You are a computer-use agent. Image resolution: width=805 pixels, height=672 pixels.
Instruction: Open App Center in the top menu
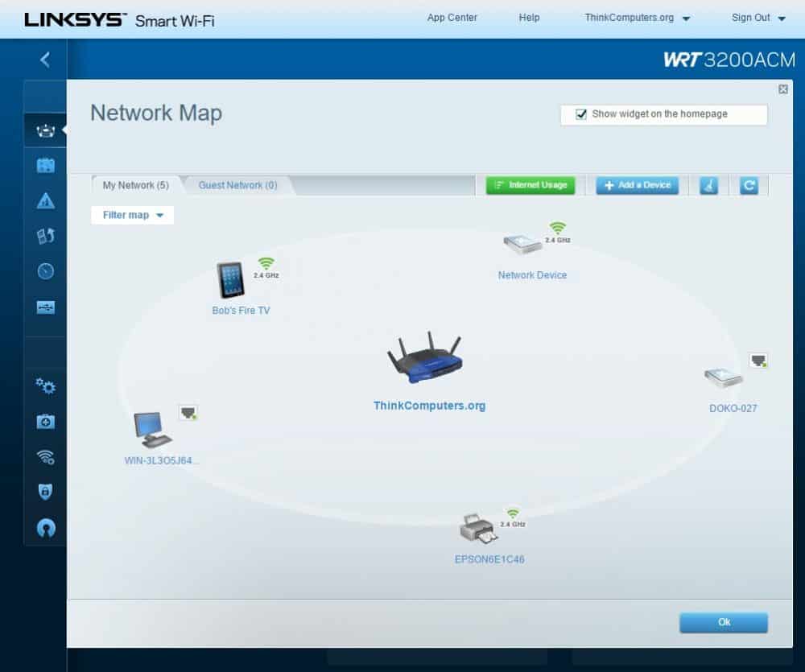[x=452, y=18]
